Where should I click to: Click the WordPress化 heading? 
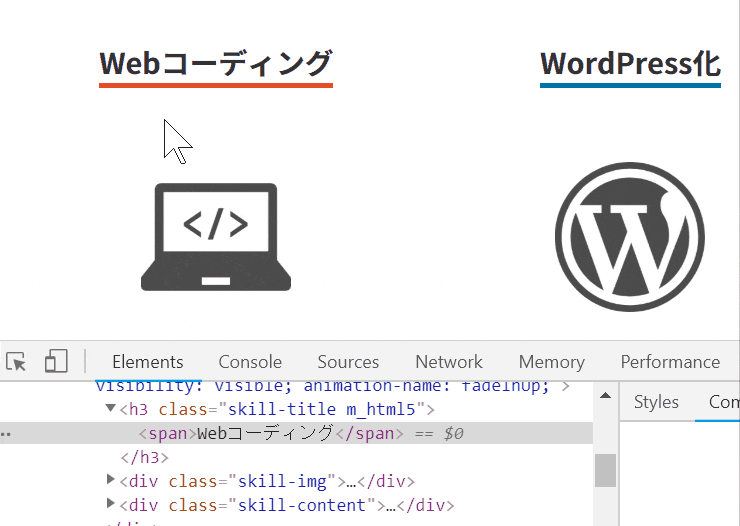click(630, 64)
